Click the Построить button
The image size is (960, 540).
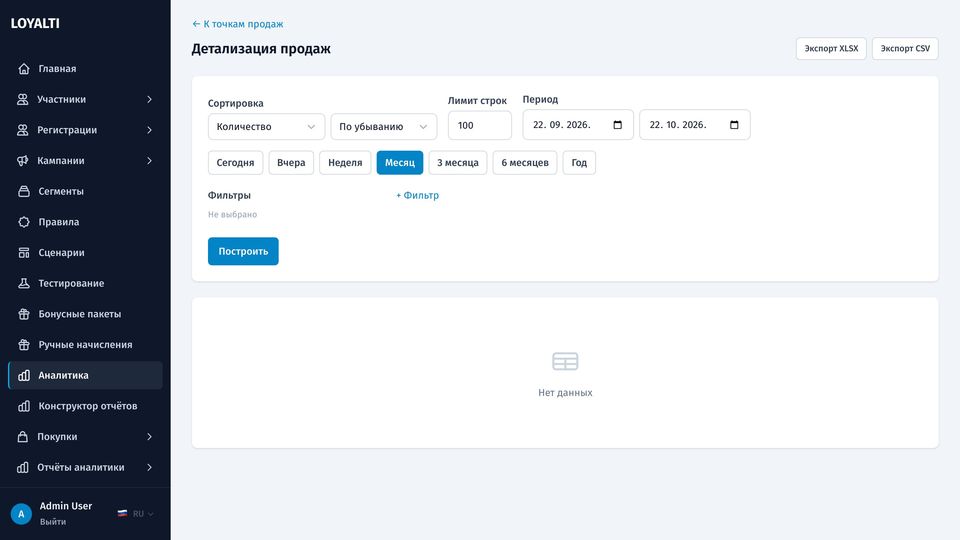(x=243, y=252)
